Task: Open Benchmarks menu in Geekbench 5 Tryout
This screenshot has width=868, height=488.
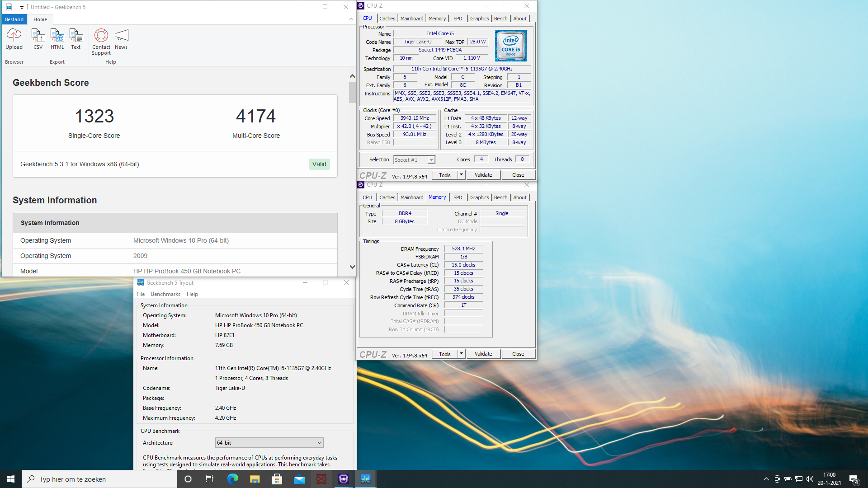Action: click(165, 294)
